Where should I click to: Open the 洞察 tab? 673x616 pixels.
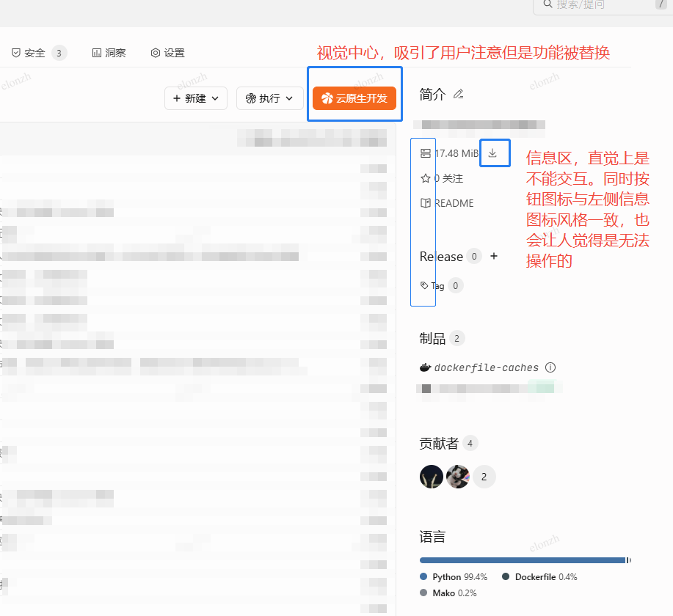(x=109, y=53)
